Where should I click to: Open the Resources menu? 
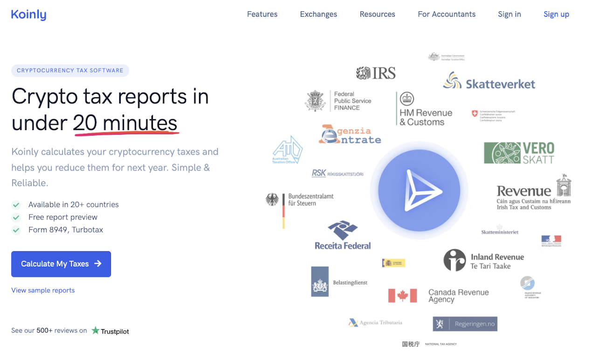[377, 14]
